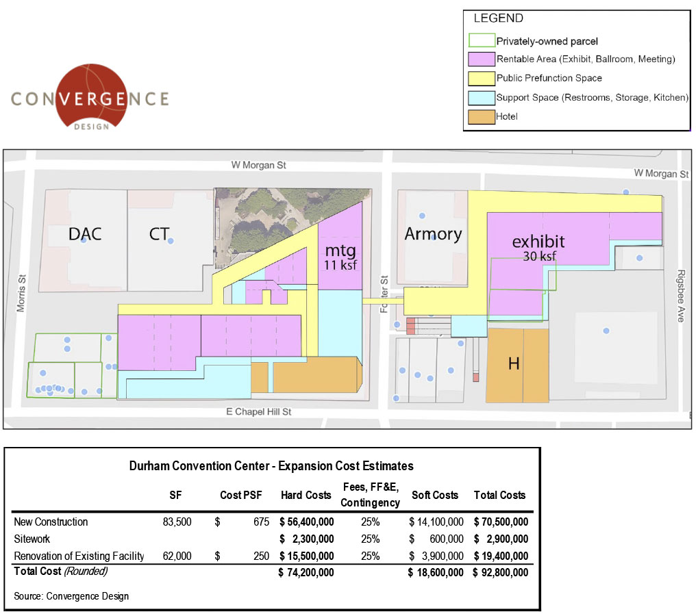Click the $70,500,000 total costs value

point(501,522)
